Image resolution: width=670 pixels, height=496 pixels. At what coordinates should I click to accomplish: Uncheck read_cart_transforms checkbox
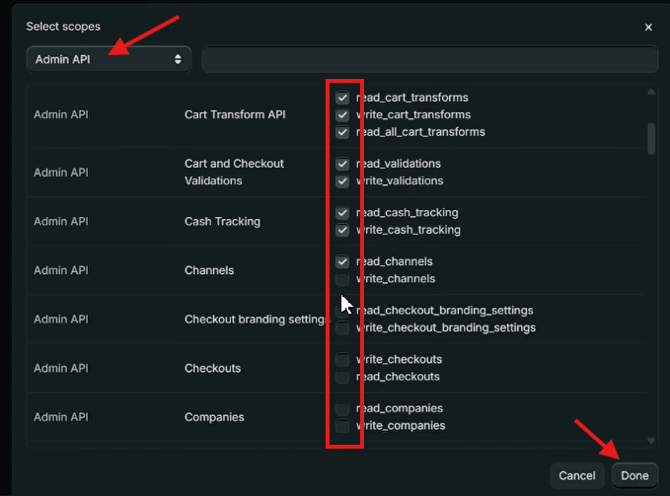343,98
